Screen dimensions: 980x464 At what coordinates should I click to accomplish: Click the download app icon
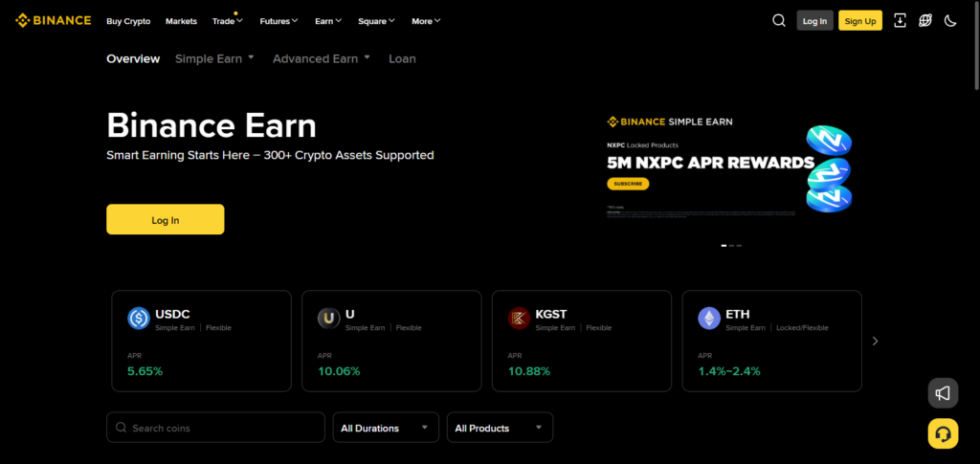coord(900,21)
